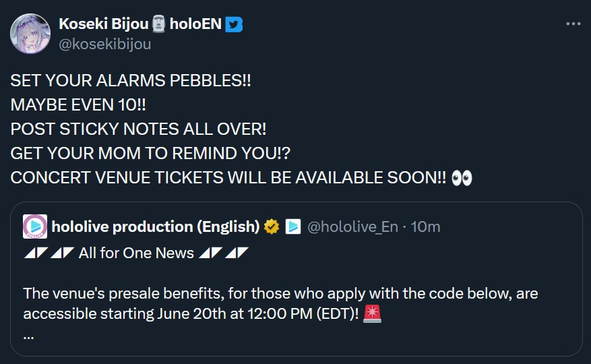Click the gold verified checkmark badge
Screen dimensions: 591x364
[x=272, y=226]
